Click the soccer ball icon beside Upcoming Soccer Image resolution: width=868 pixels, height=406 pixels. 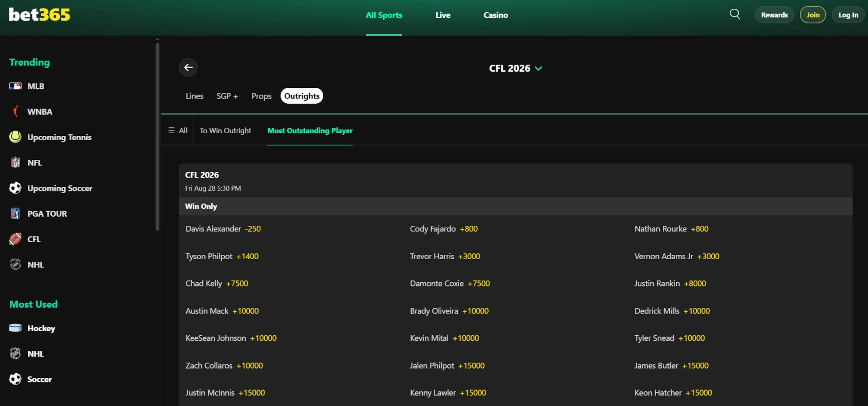pyautogui.click(x=15, y=188)
